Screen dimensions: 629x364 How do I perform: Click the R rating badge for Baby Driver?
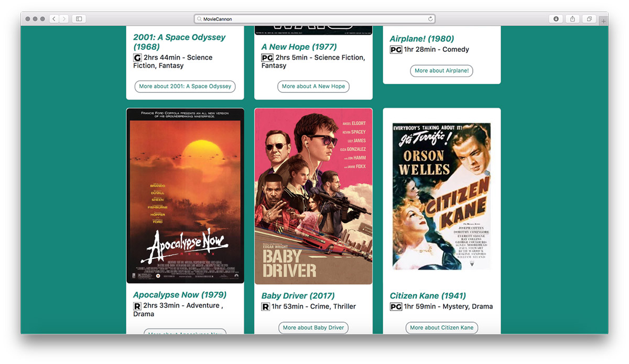266,306
